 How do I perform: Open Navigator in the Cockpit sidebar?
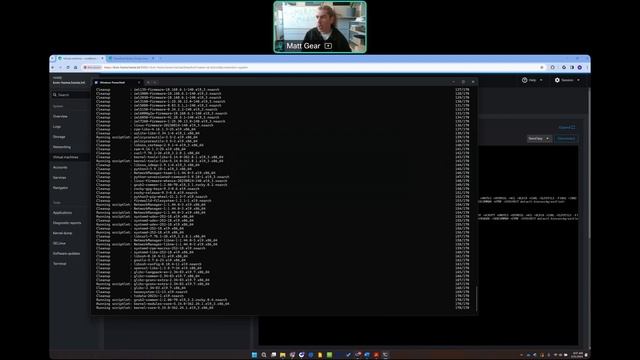tap(60, 188)
